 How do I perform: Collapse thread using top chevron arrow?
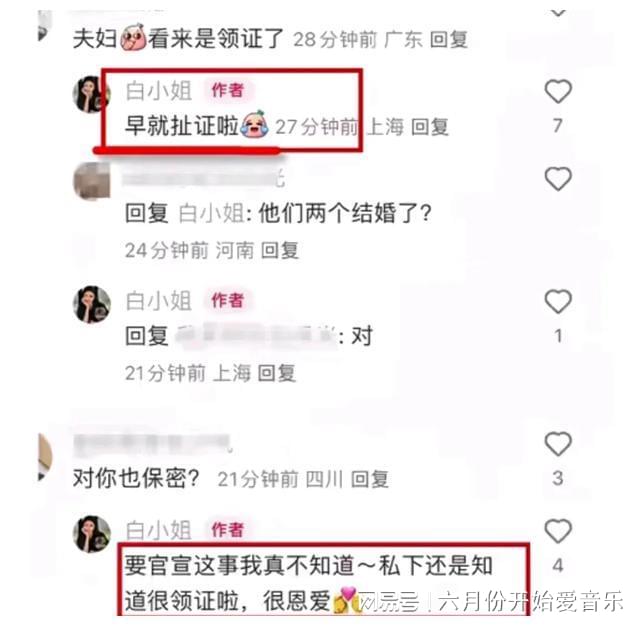[558, 12]
